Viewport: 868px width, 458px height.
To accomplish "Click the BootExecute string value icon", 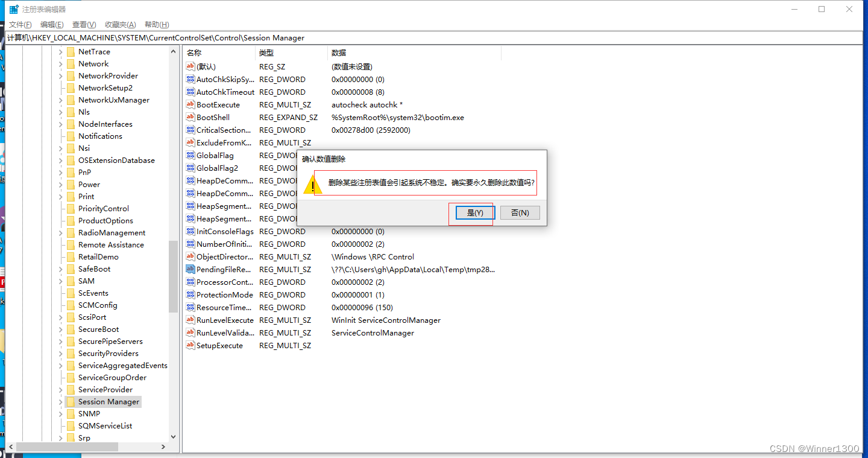I will [x=190, y=104].
